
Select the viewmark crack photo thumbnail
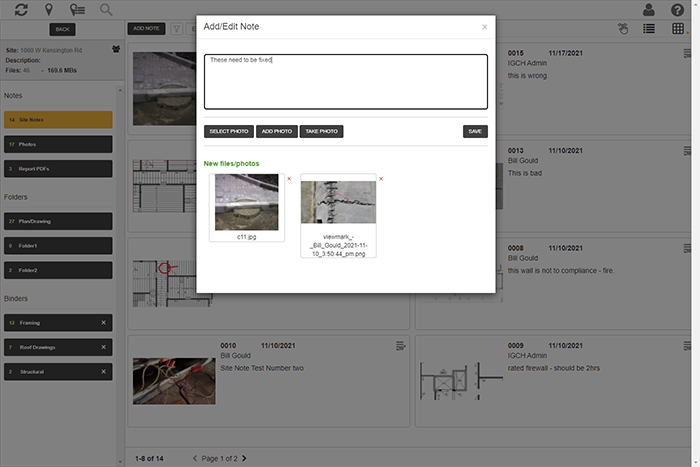[338, 202]
